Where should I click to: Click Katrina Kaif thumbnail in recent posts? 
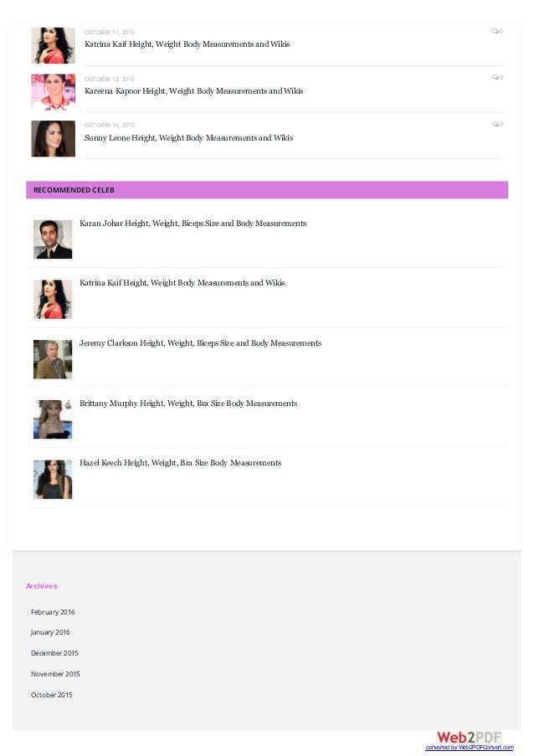pos(53,45)
